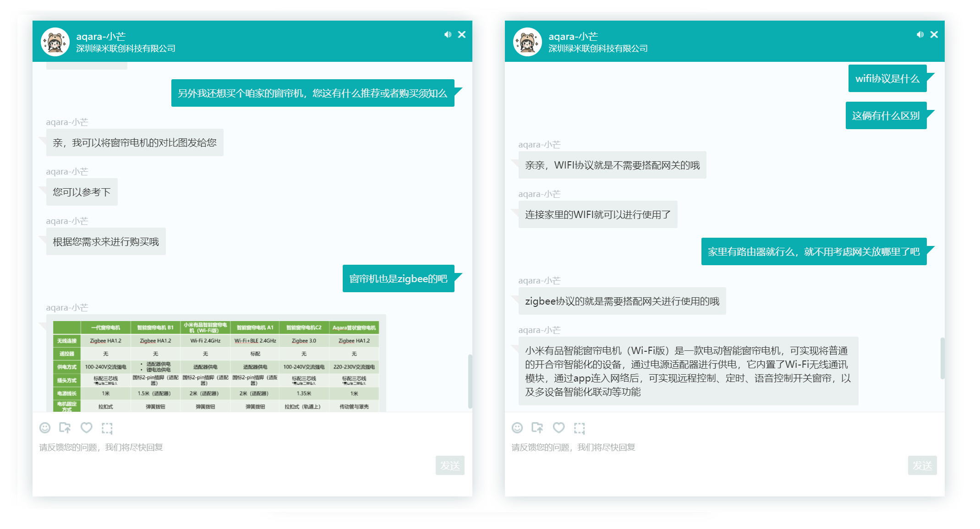Click message 另外我还想买个咱家的窗帘机
Screen dimensions: 980x529
pyautogui.click(x=312, y=93)
